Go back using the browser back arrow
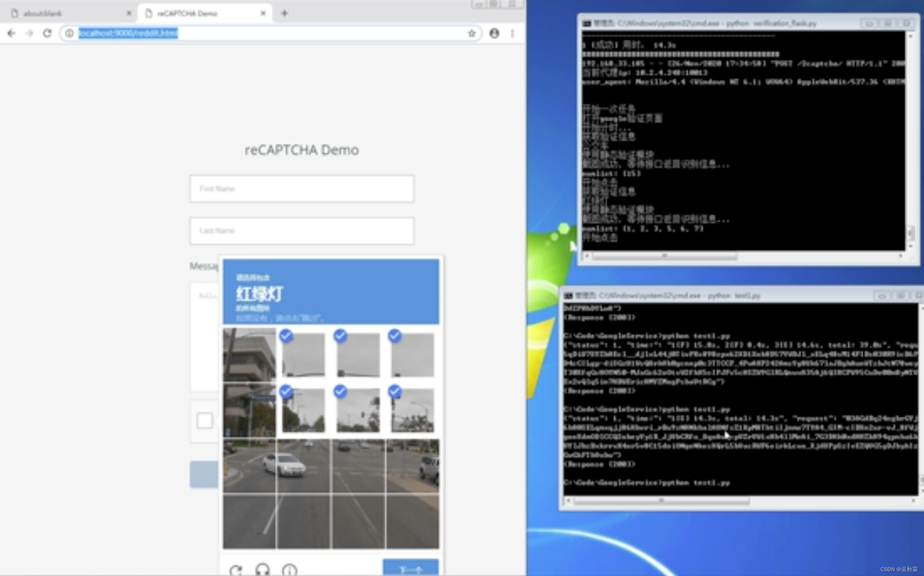This screenshot has width=924, height=576. (12, 34)
